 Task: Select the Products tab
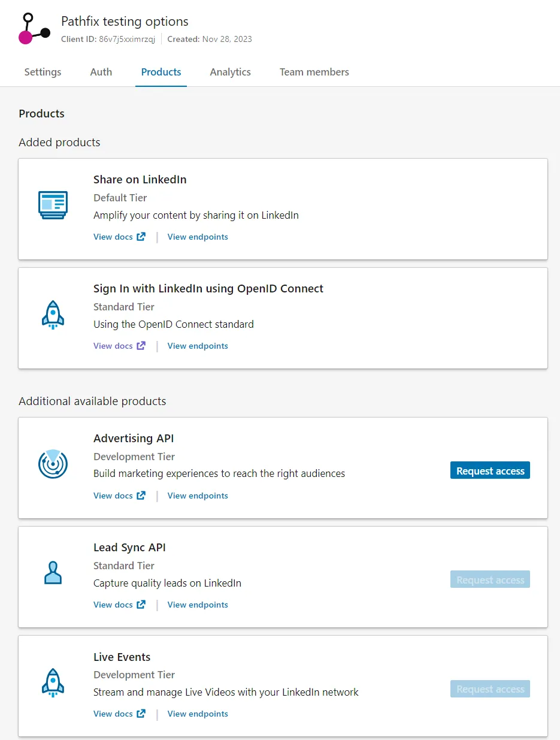pyautogui.click(x=161, y=72)
